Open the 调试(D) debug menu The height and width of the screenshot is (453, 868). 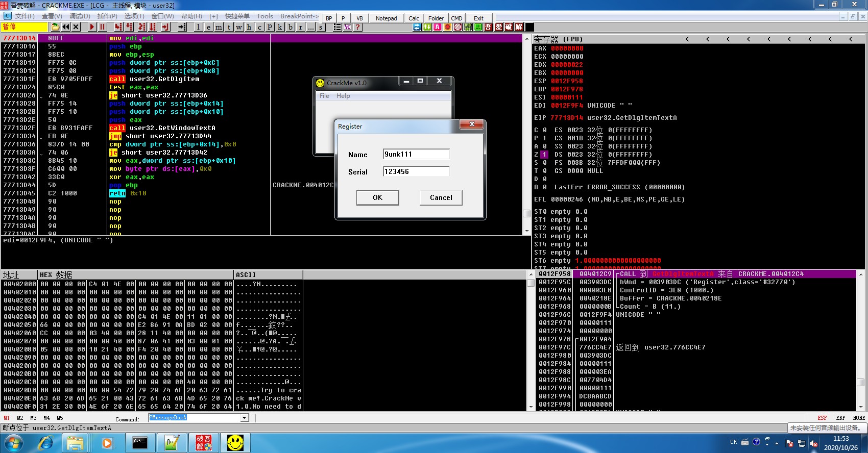(80, 16)
